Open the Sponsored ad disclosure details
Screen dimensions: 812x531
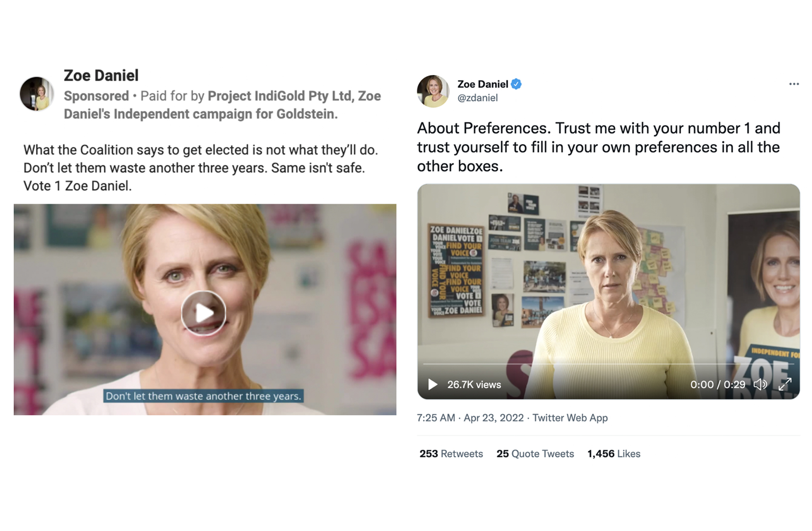pos(96,96)
